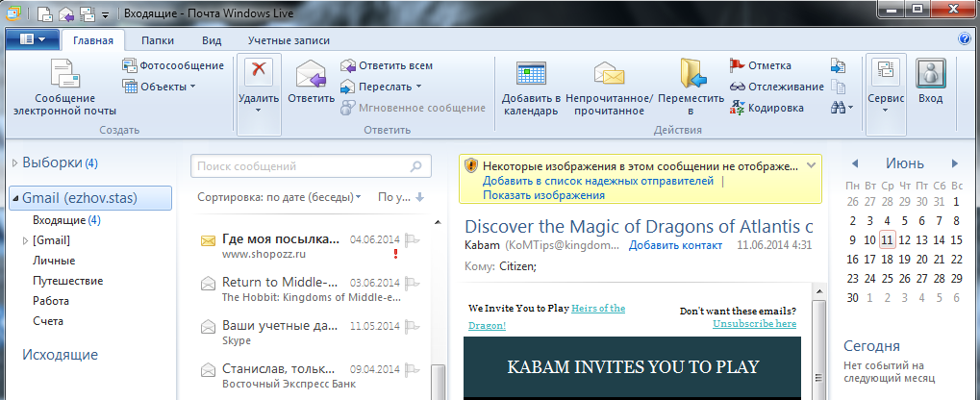Screen dimensions: 980x400
Task: Go to next month in calendar
Action: click(x=954, y=163)
